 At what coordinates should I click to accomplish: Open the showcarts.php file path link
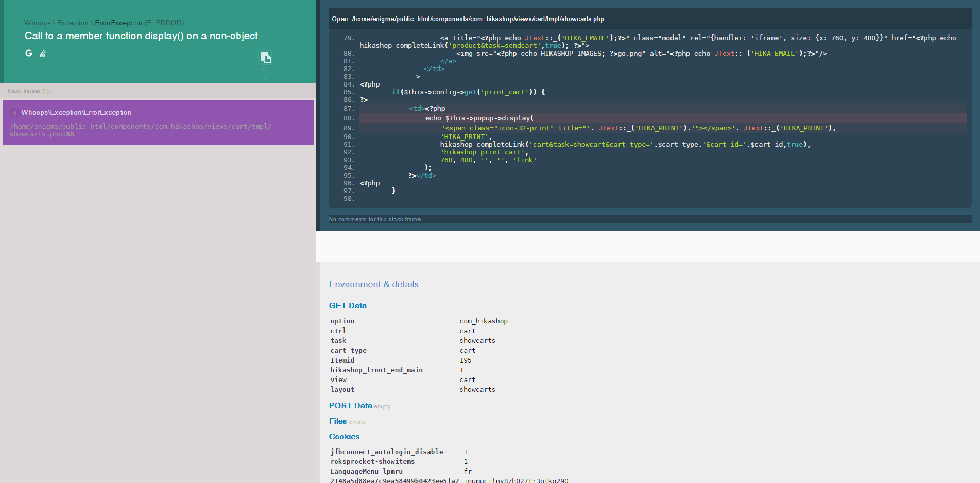pyautogui.click(x=478, y=19)
